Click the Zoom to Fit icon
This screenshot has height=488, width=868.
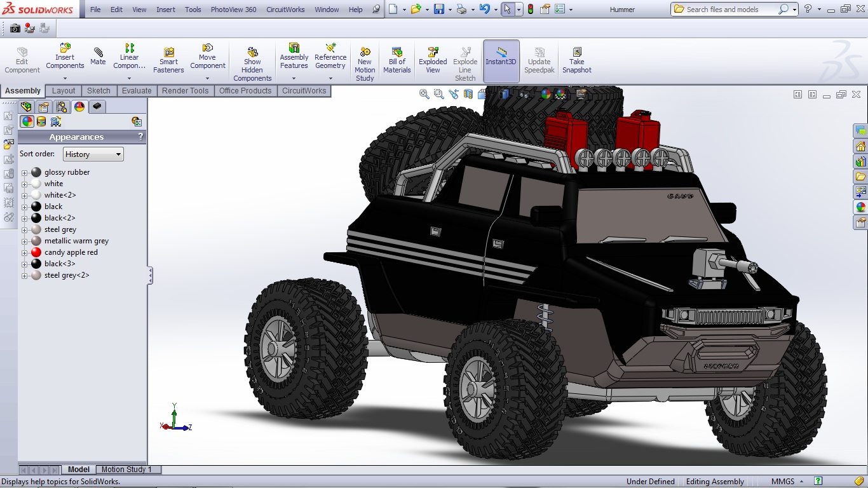coord(424,94)
